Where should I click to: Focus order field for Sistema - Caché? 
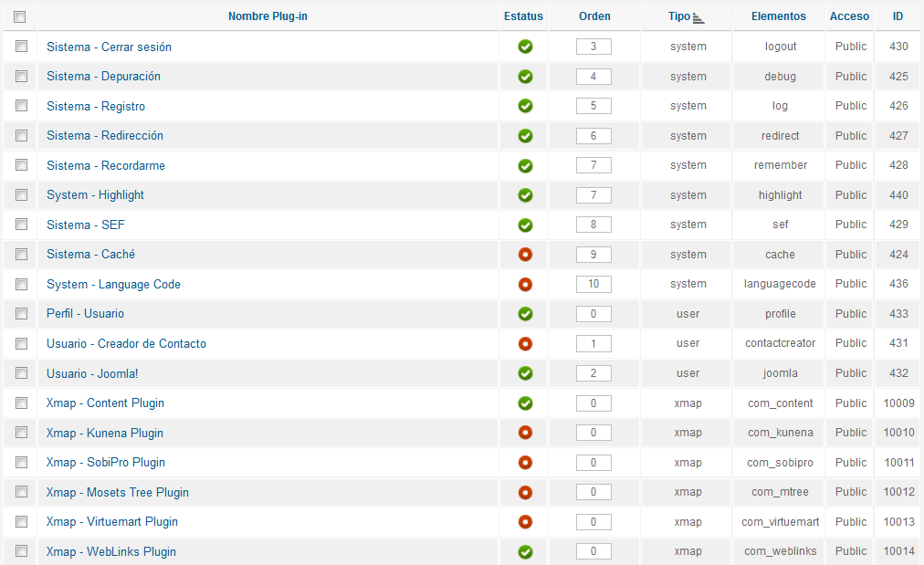click(x=593, y=255)
